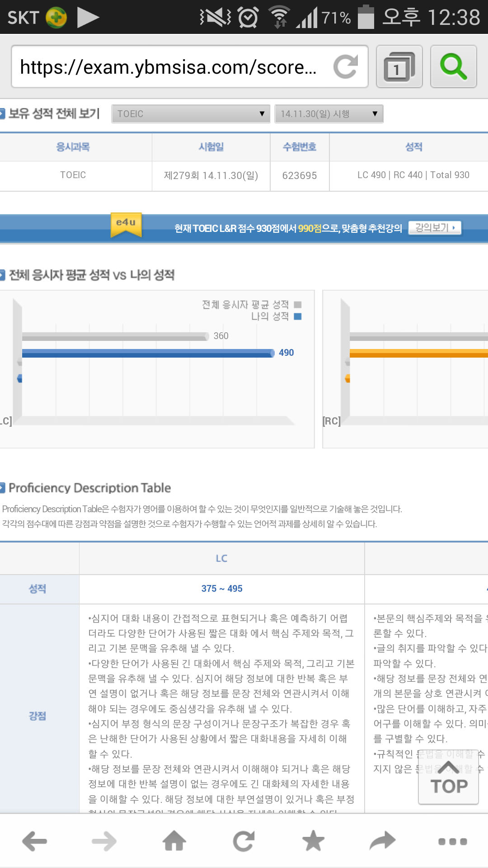Open the browser tabs switcher icon
This screenshot has width=488, height=868.
tap(399, 67)
